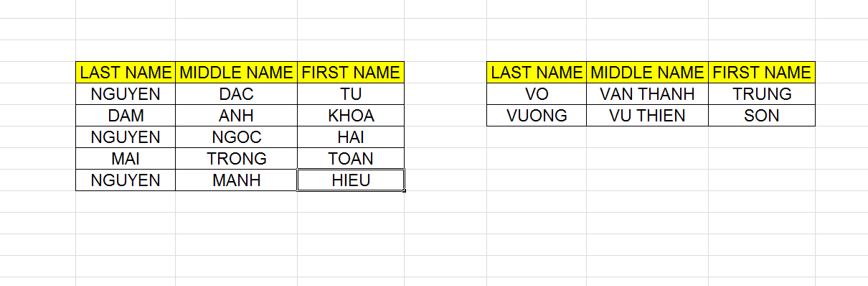Screen dimensions: 868x286
Task: Click the VU THIEN cell
Action: [647, 116]
